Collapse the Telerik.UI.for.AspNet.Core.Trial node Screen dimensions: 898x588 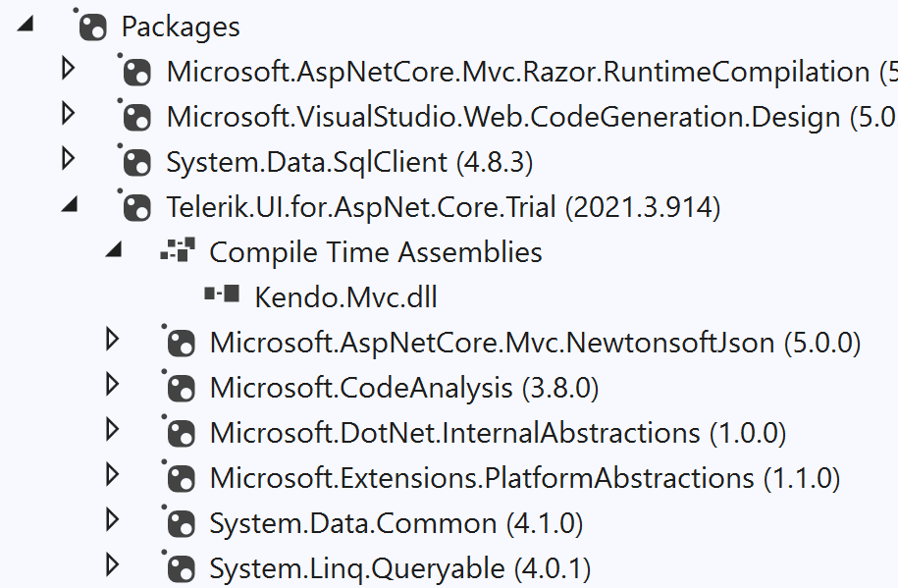[70, 205]
